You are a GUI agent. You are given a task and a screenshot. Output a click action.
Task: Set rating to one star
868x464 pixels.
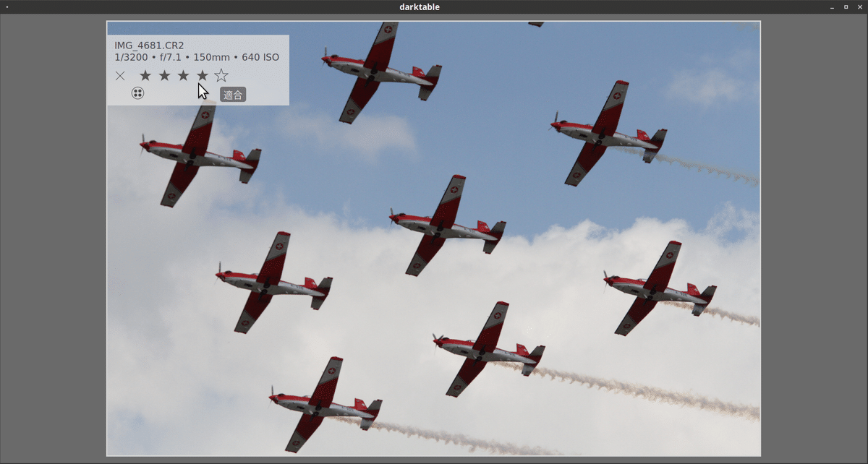click(145, 75)
